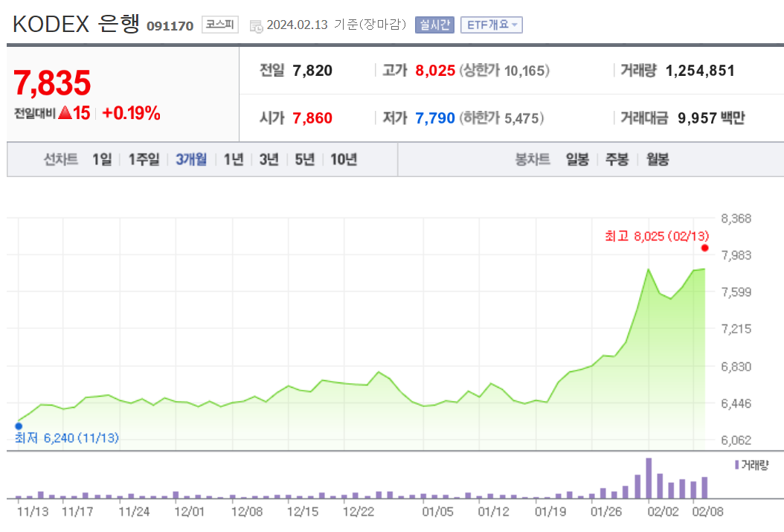Click the 하한가 5,475 text
Screen dimensions: 784x532
(501, 118)
